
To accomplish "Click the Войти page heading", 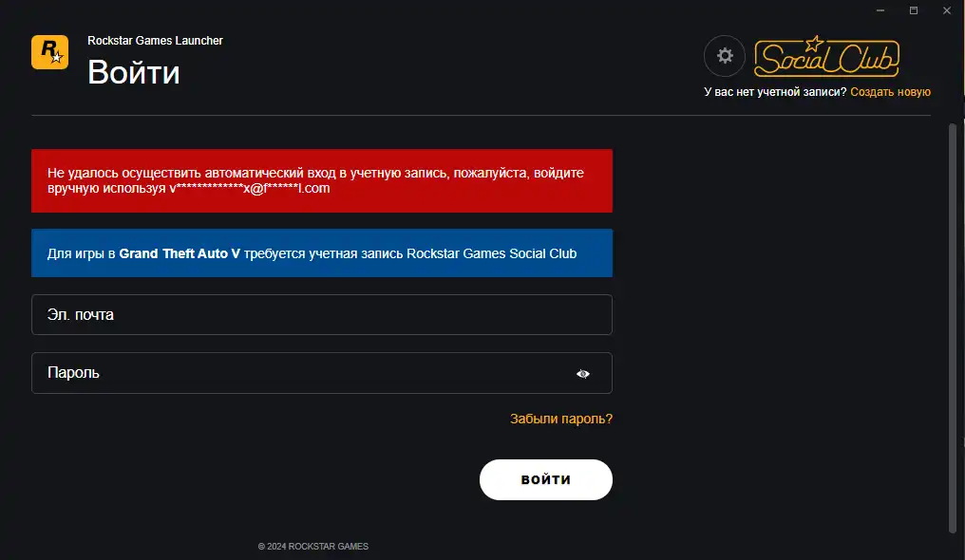I will coord(134,72).
